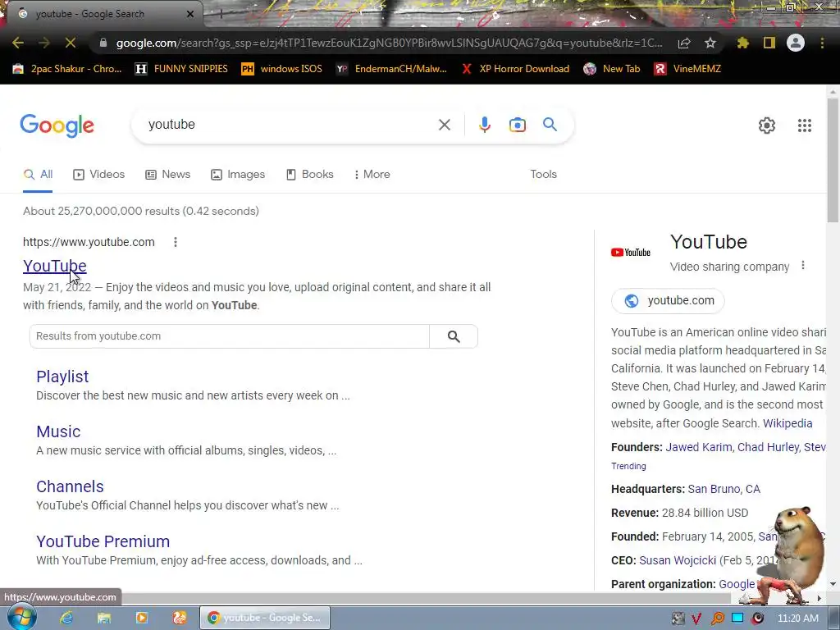Viewport: 840px width, 630px height.
Task: Switch to the Images results tab
Action: (238, 175)
